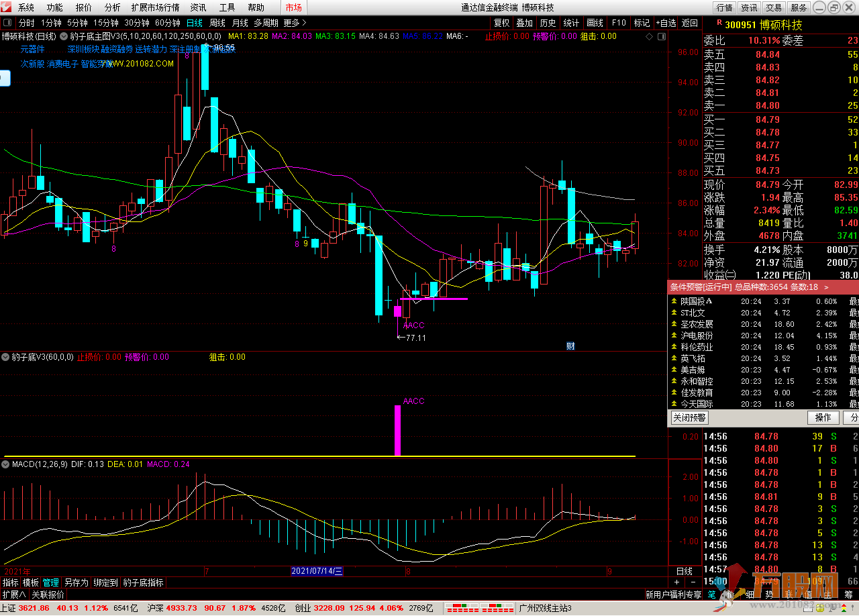This screenshot has width=859, height=616.
Task: Click the Tongdaxin app logo icon
Action: coord(7,7)
